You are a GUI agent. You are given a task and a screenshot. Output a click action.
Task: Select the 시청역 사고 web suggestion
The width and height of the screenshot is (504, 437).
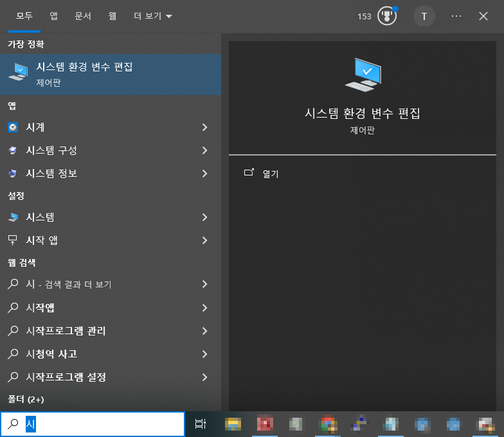[x=111, y=354]
